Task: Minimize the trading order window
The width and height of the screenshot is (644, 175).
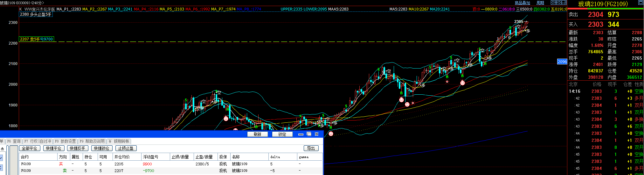Action: click(301, 134)
